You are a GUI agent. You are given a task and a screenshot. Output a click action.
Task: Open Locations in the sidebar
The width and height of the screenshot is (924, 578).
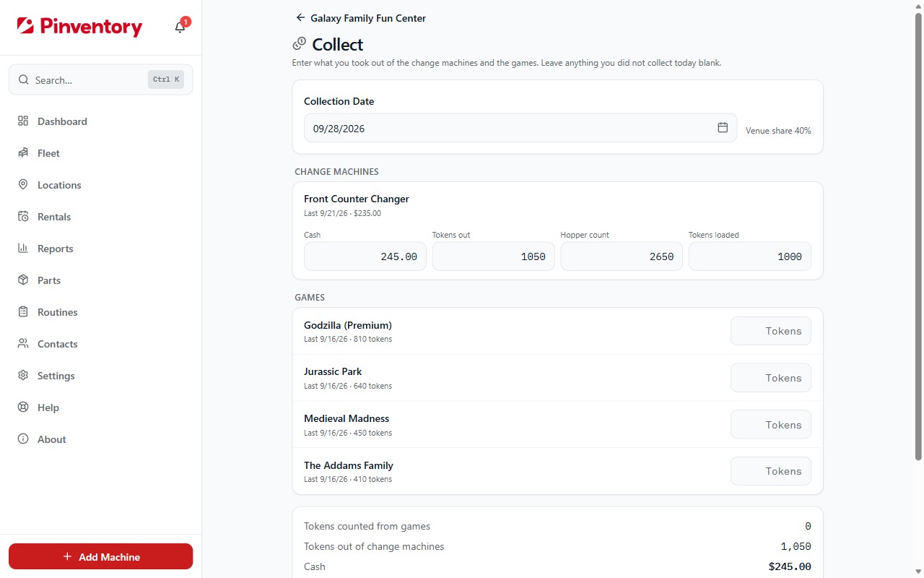point(100,185)
